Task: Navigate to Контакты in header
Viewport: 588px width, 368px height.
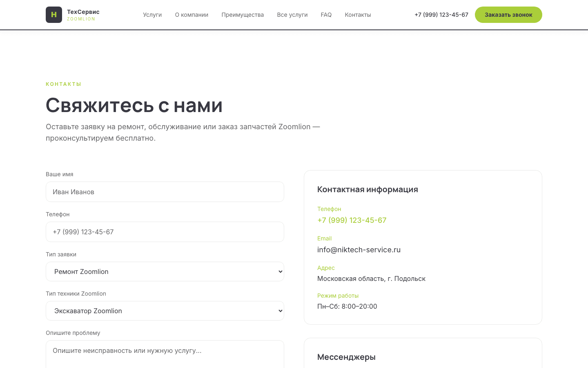Action: pyautogui.click(x=358, y=15)
